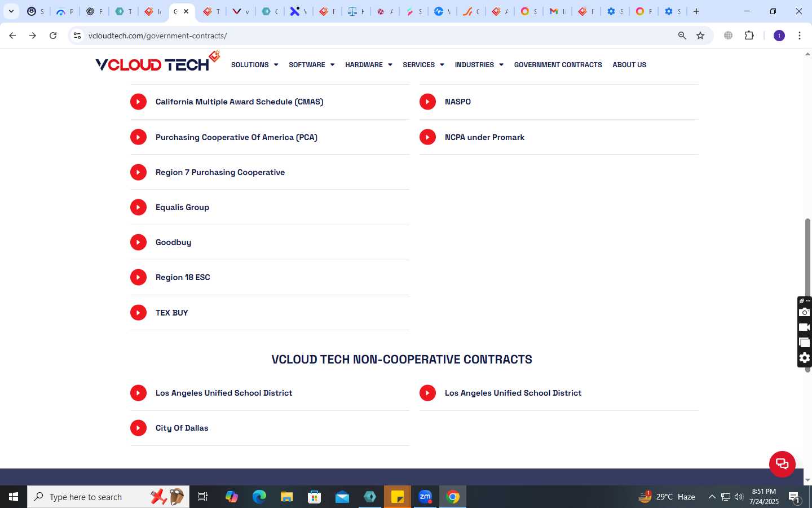Open Chrome's three-dot menu
The height and width of the screenshot is (508, 812).
point(800,36)
